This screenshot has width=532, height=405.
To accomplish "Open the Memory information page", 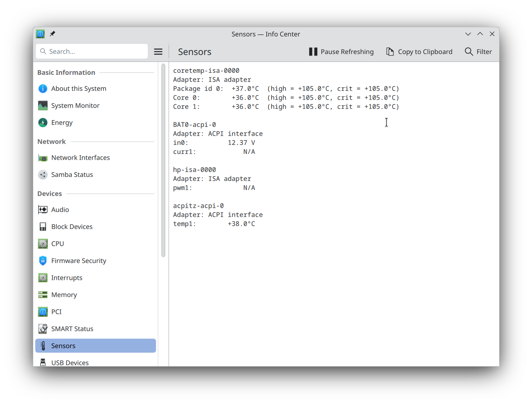I will pyautogui.click(x=63, y=295).
